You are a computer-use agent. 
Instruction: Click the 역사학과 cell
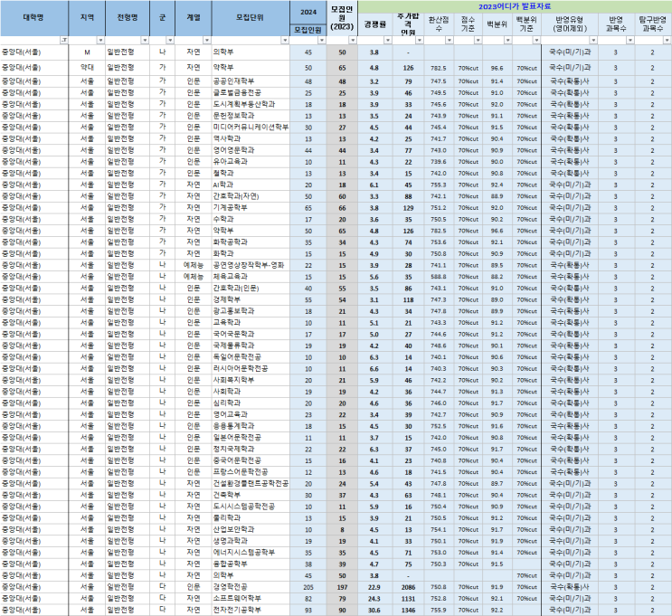point(251,139)
